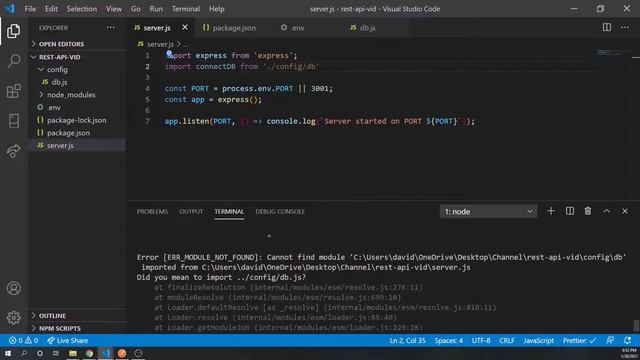Split the editor to the right
Screen dimensions: 640x360
pos(607,27)
